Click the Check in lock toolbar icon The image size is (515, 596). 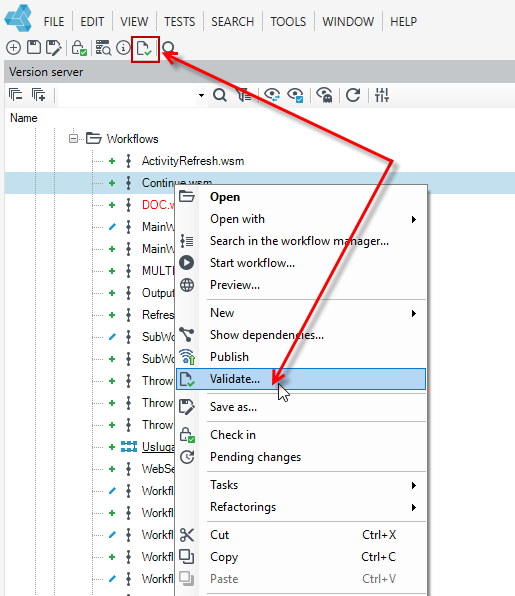point(79,48)
